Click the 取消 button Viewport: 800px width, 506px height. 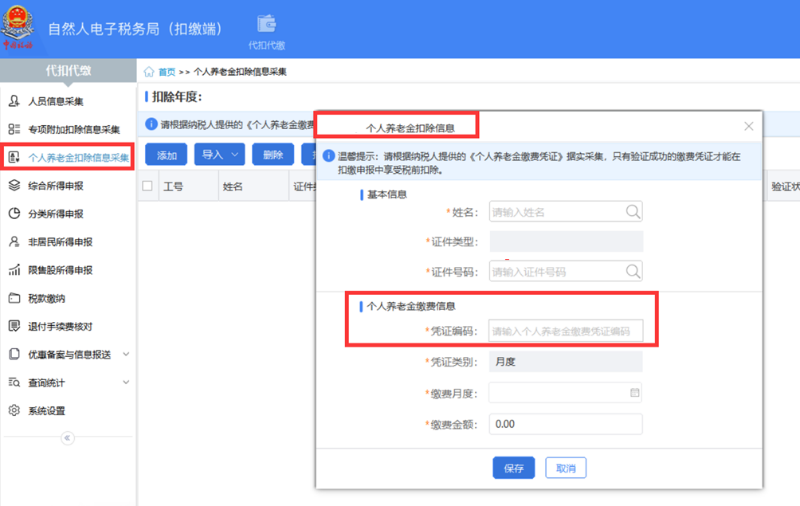(x=566, y=468)
